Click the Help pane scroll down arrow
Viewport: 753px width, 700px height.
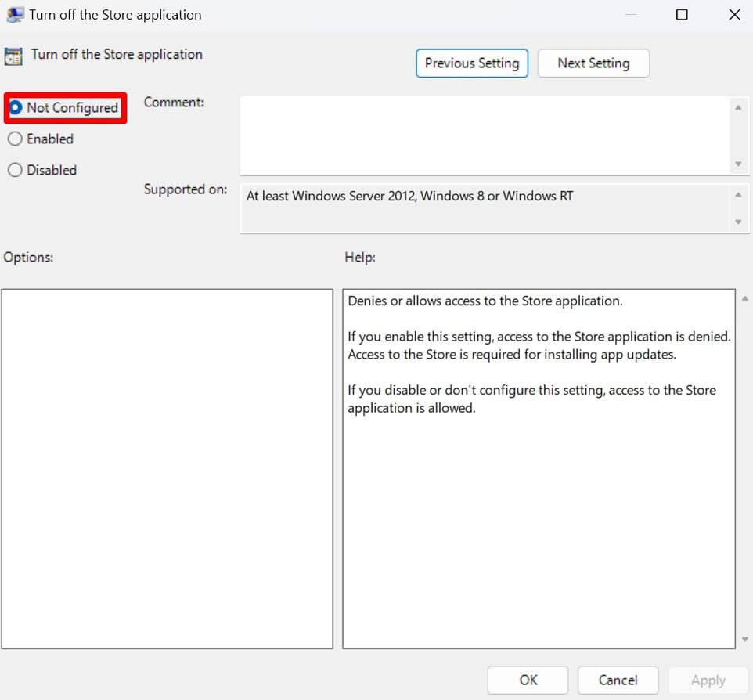coord(745,640)
